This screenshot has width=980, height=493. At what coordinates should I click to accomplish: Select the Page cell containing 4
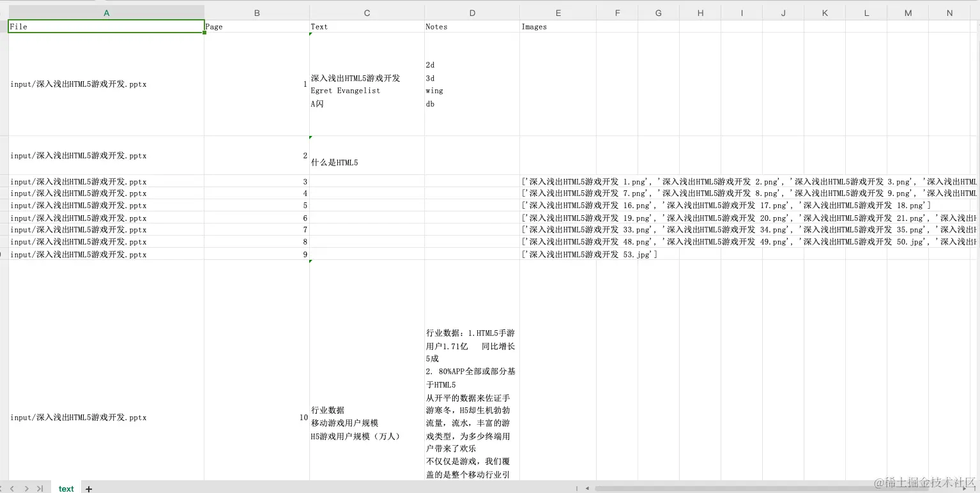click(x=257, y=193)
